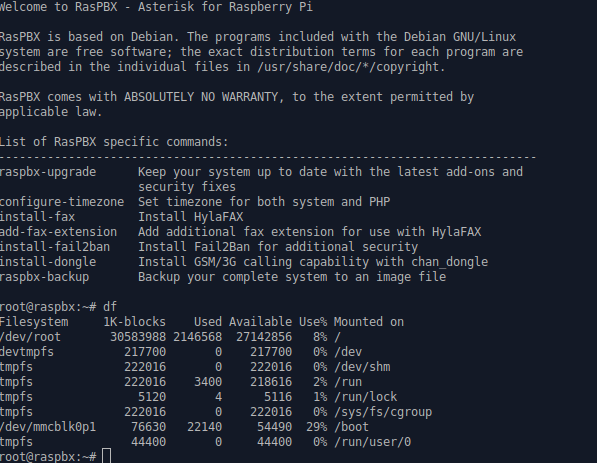Click the 'devtmpfs' filesystem entry
The width and height of the screenshot is (597, 463).
(x=27, y=352)
